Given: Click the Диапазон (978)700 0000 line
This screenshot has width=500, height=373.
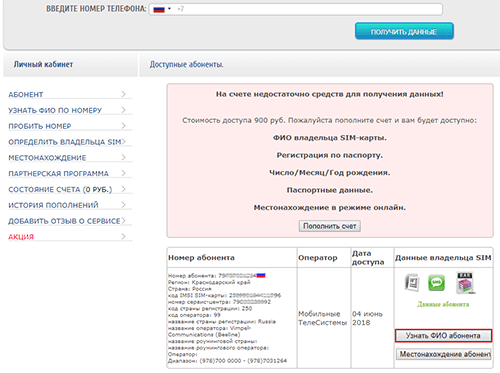Looking at the screenshot, I should pyautogui.click(x=227, y=361).
